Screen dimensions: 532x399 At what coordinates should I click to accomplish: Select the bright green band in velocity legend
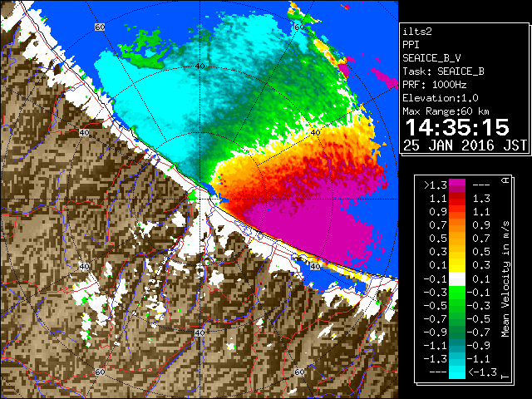point(457,292)
